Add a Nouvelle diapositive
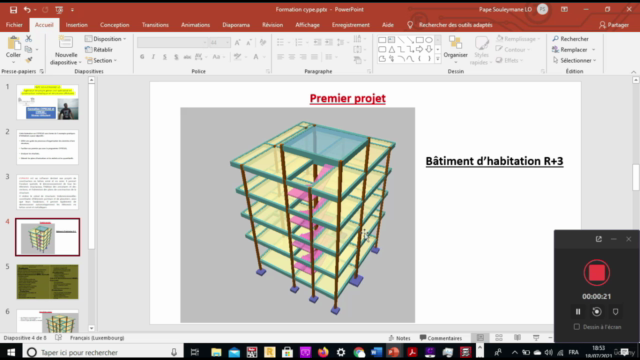Screen dimensions: 640x360 click(x=66, y=51)
